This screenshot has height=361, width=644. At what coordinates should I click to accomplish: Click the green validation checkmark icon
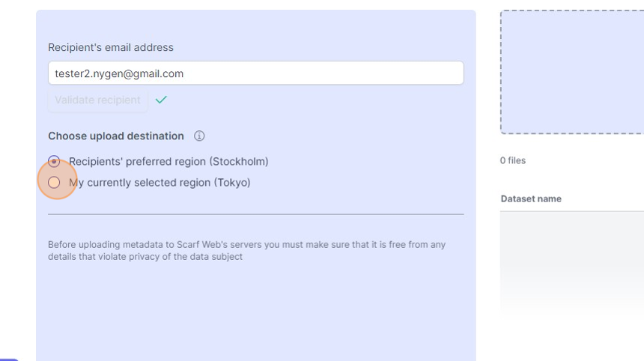tap(161, 100)
